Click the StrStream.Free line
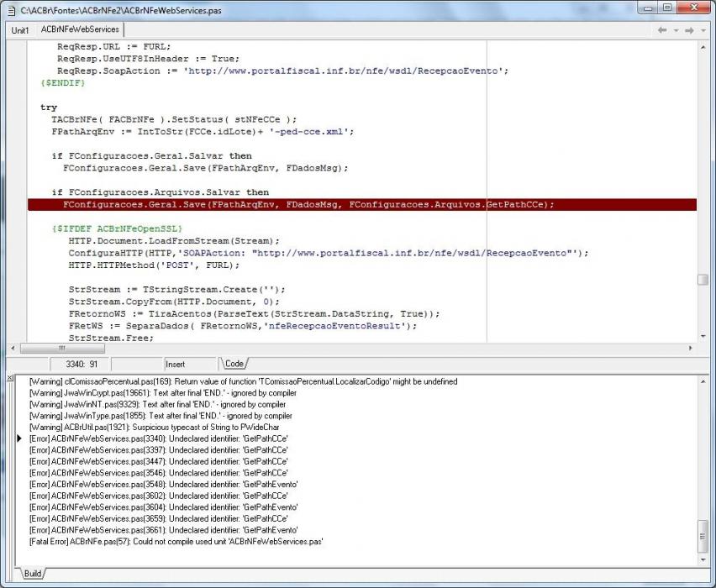 [112, 338]
